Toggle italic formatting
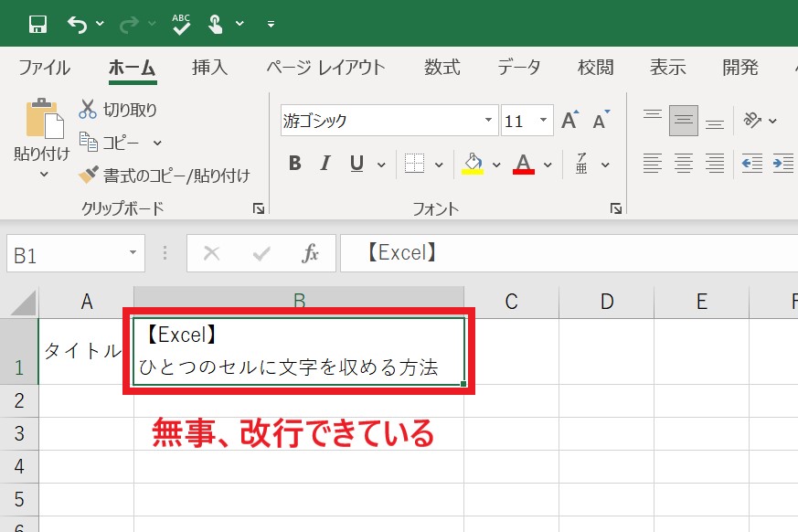 click(325, 164)
